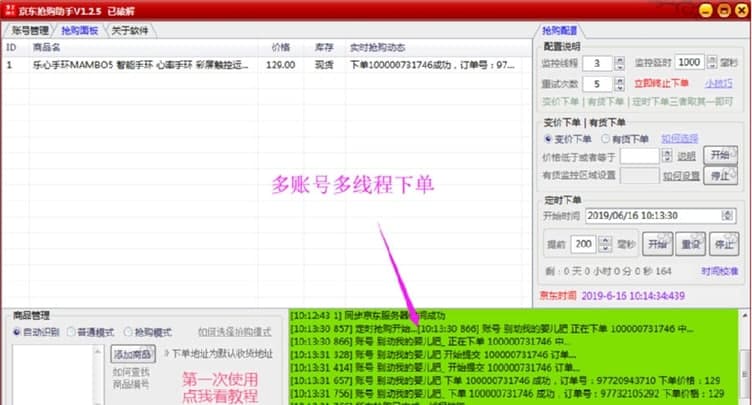Viewport: 752px width, 405px height.
Task: Click the product list scroll-up arrow
Action: (x=98, y=351)
